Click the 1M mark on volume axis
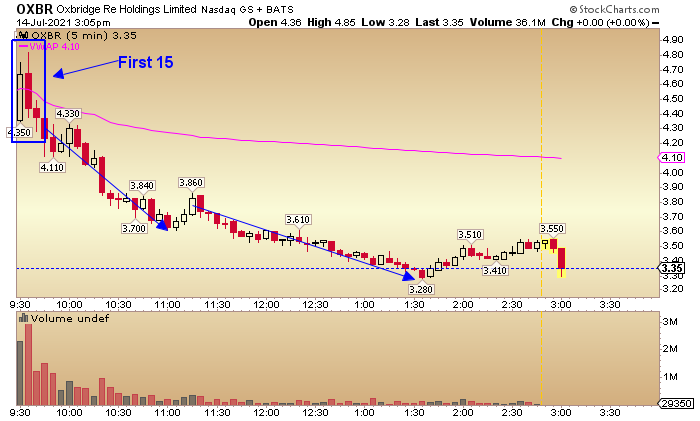Screen dimensions: 700x421 coord(670,377)
